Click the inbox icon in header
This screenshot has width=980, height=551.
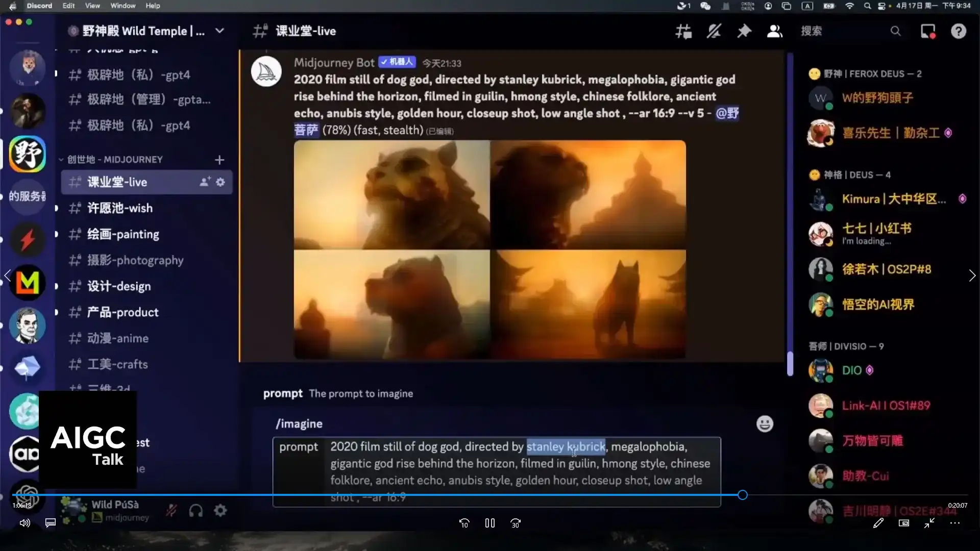click(x=928, y=31)
